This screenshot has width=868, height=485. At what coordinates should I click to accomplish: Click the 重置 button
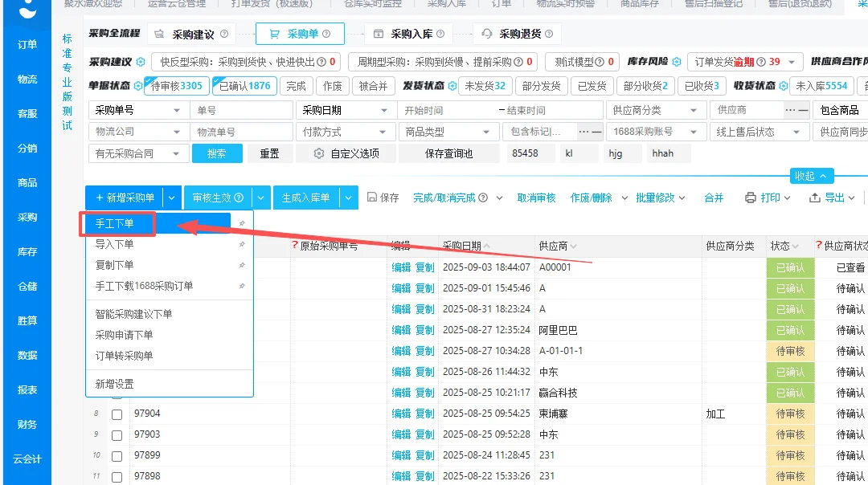[269, 153]
